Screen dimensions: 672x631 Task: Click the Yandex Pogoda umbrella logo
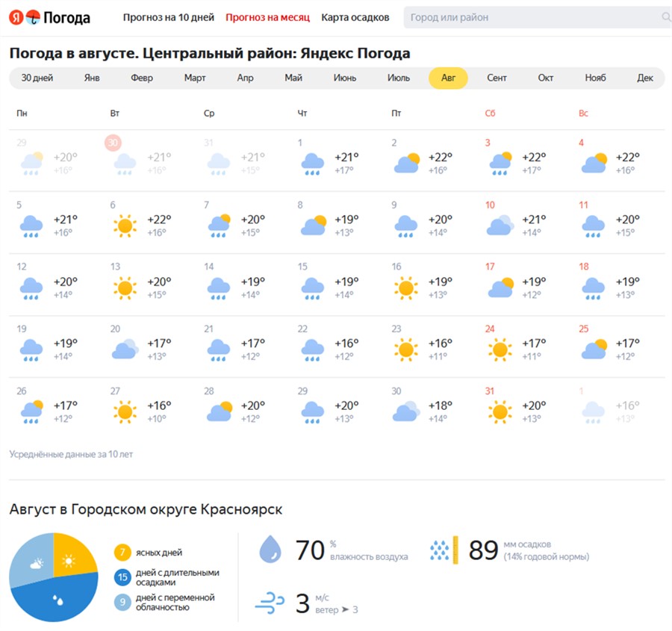click(x=33, y=17)
